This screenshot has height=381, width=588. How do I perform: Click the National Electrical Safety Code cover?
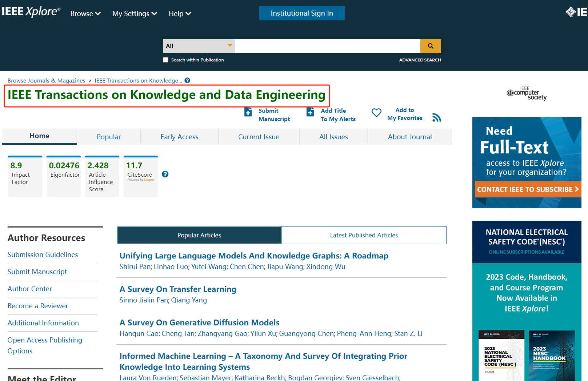(501, 356)
